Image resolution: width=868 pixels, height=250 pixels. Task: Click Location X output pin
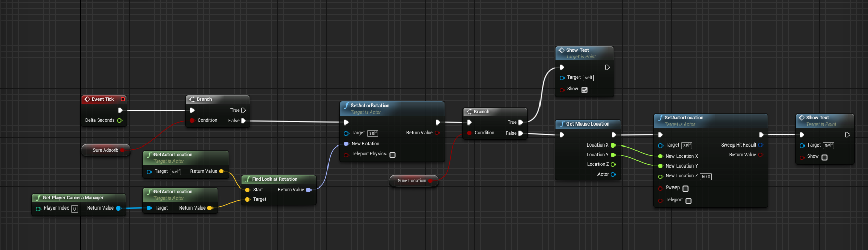coord(613,145)
